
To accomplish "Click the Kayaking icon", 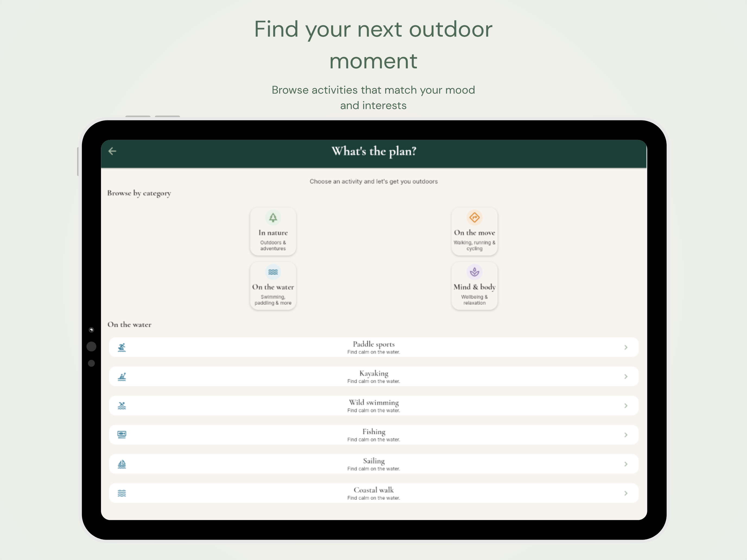I will pos(122,377).
